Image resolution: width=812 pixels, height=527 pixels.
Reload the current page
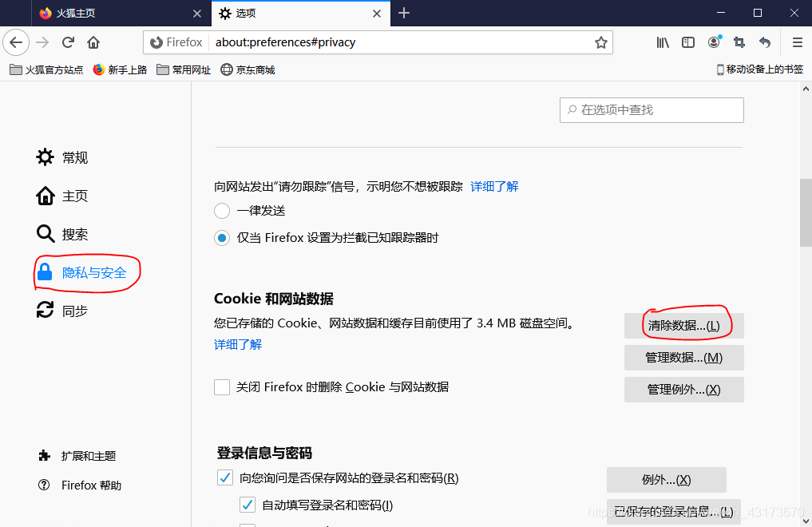coord(69,42)
